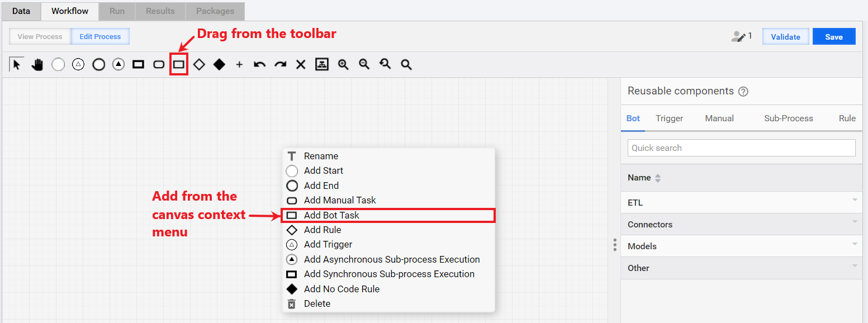Click the zoom in magnifier icon
This screenshot has height=323, width=868.
pos(343,65)
